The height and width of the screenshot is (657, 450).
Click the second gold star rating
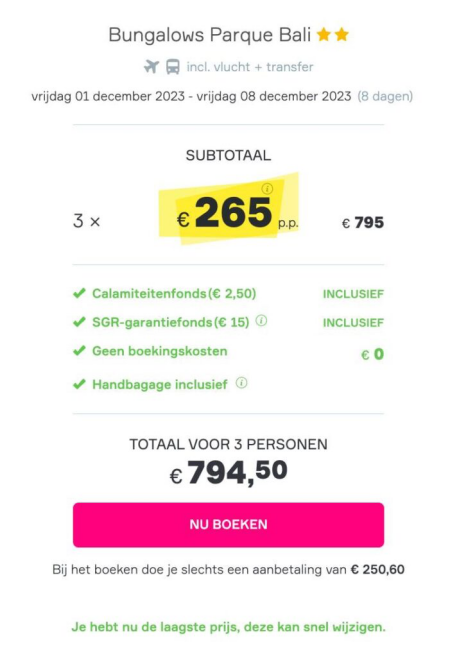tap(342, 34)
